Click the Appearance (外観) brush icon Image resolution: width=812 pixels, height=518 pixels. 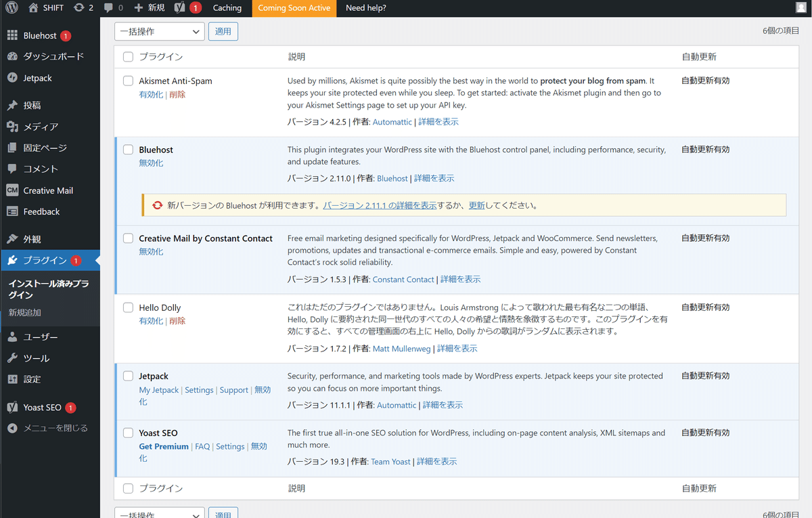(12, 239)
